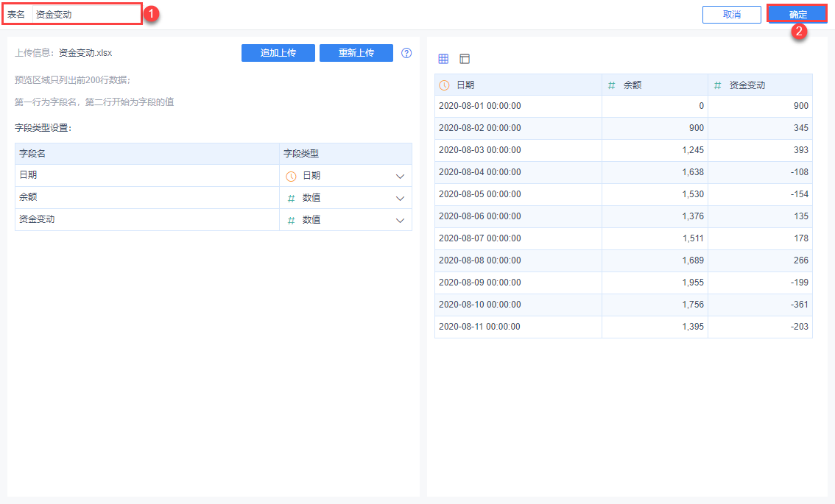Click fund change cell -203
The width and height of the screenshot is (835, 504).
tap(761, 327)
